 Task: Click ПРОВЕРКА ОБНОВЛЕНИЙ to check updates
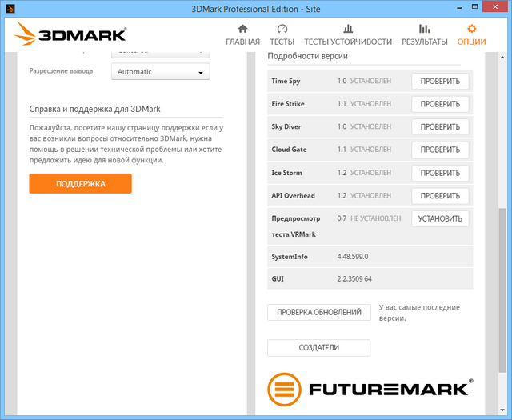pyautogui.click(x=318, y=312)
